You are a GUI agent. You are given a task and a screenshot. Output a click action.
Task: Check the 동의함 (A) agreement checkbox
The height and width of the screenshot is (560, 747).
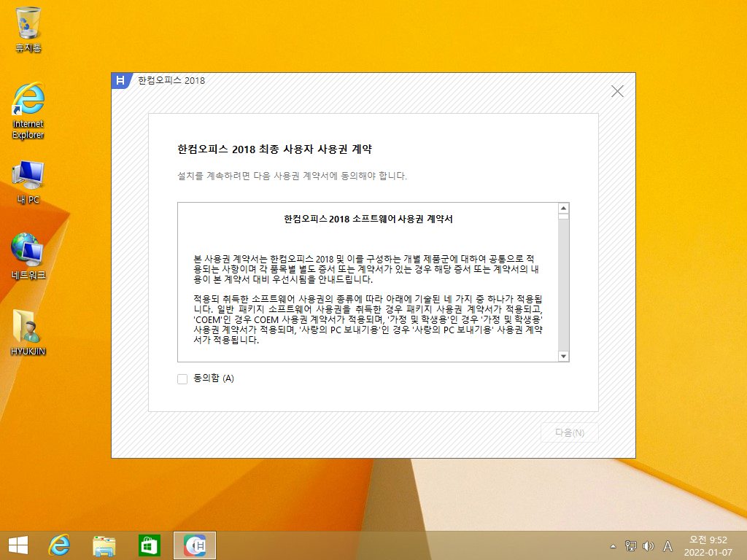click(x=182, y=378)
